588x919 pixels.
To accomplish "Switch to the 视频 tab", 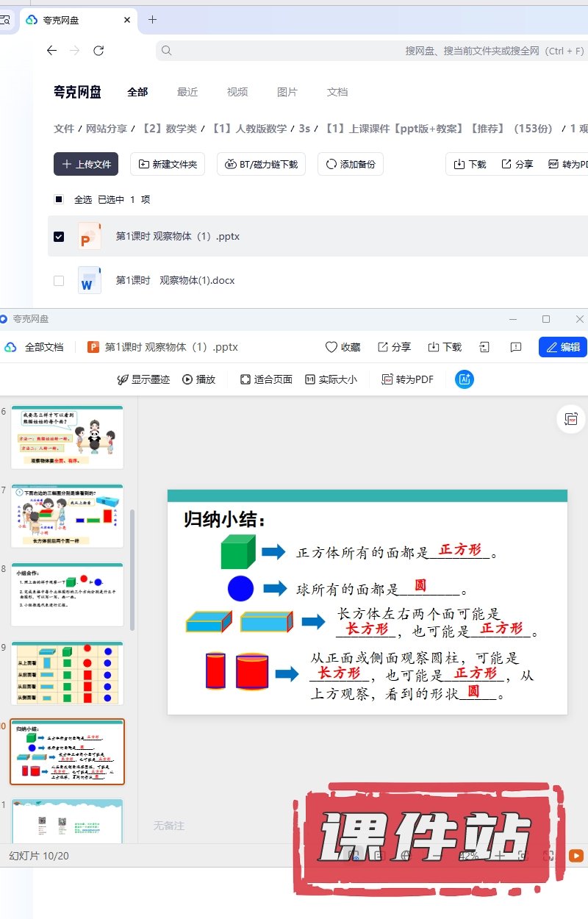I will click(x=237, y=92).
